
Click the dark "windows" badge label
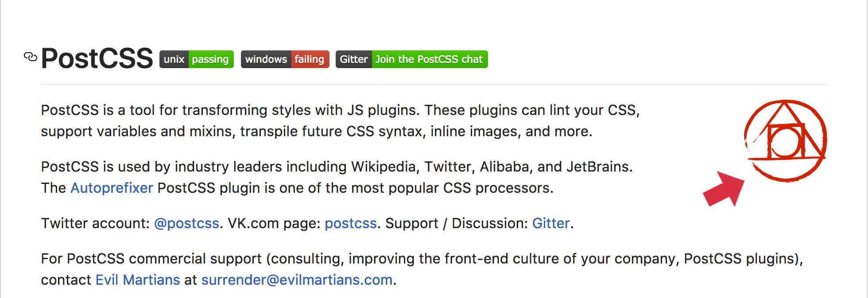(x=266, y=59)
